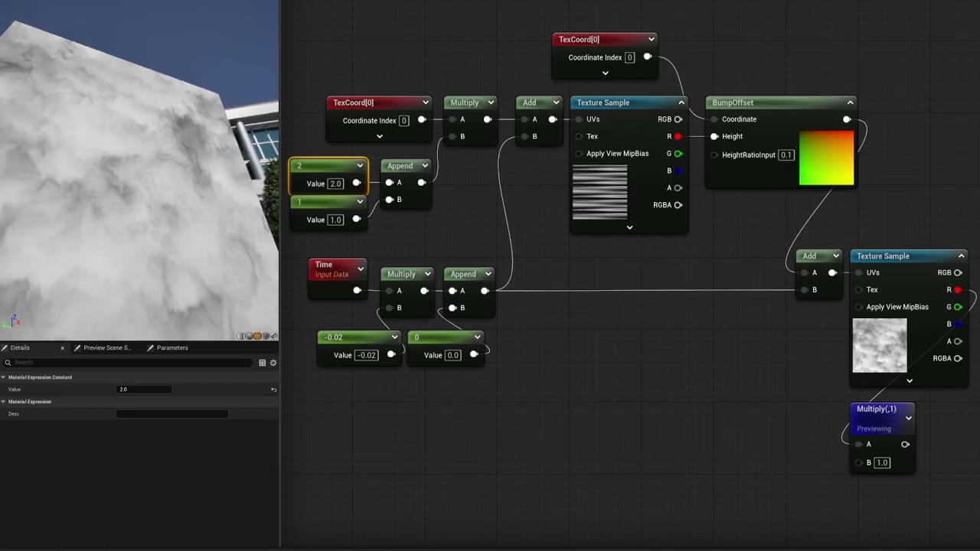Open dropdown arrow on selected constant node 2
This screenshot has height=551, width=980.
[x=360, y=165]
